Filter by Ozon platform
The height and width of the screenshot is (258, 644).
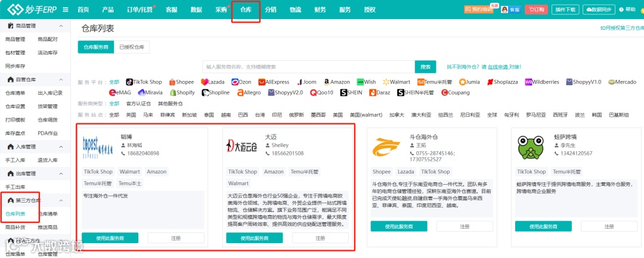241,82
